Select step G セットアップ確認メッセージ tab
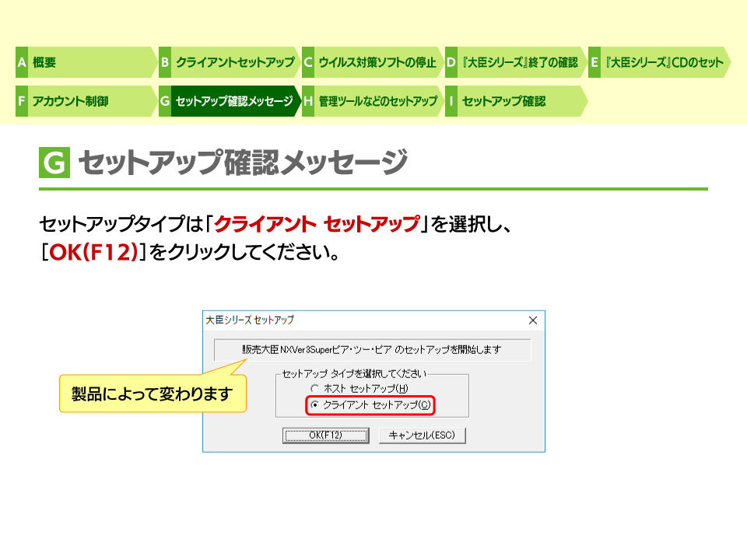Viewport: 747px width, 560px height. [229, 101]
